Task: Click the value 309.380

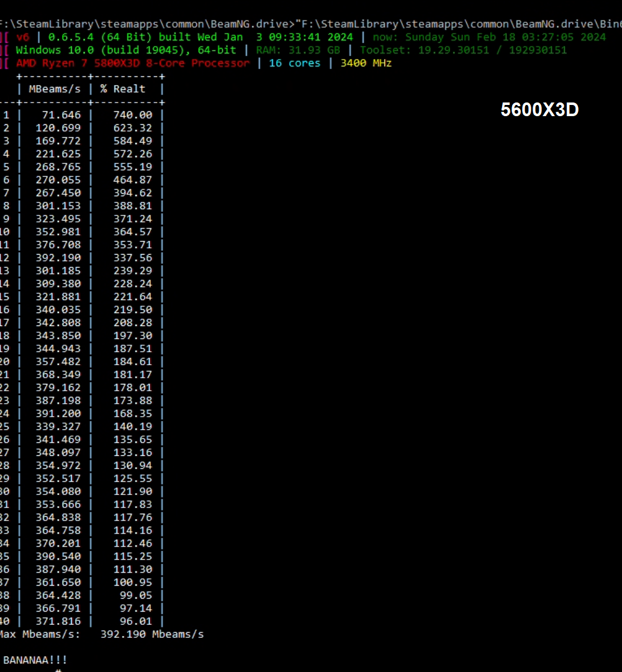Action: [x=58, y=284]
